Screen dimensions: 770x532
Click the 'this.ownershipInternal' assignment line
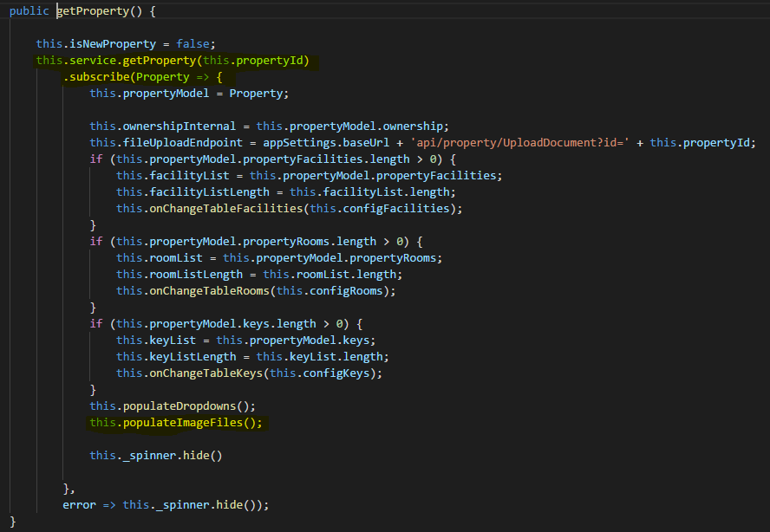(x=269, y=127)
